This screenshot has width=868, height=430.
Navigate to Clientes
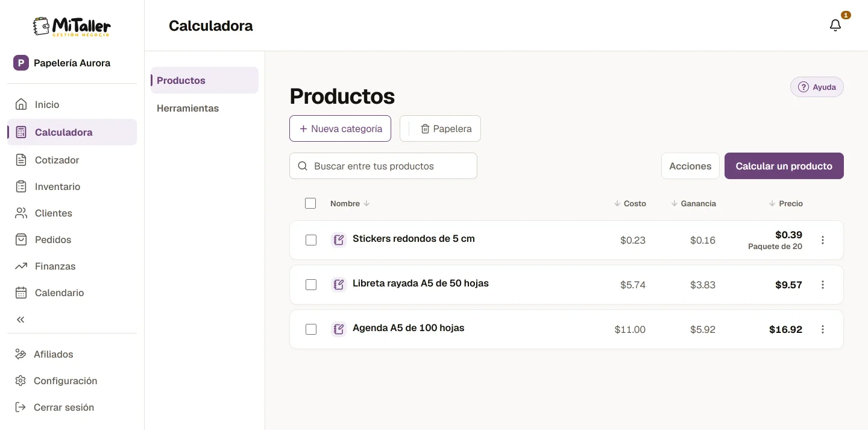[x=72, y=213]
